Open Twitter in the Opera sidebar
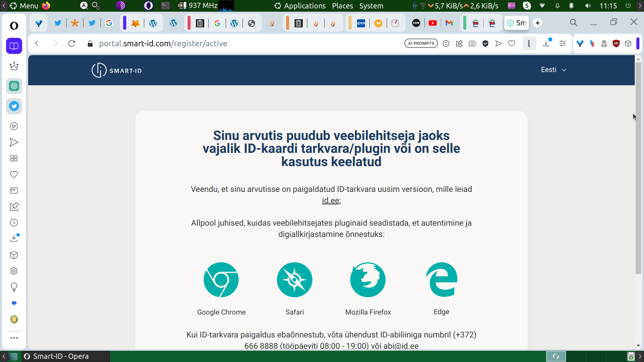Screen dimensions: 644x362 click(x=14, y=106)
